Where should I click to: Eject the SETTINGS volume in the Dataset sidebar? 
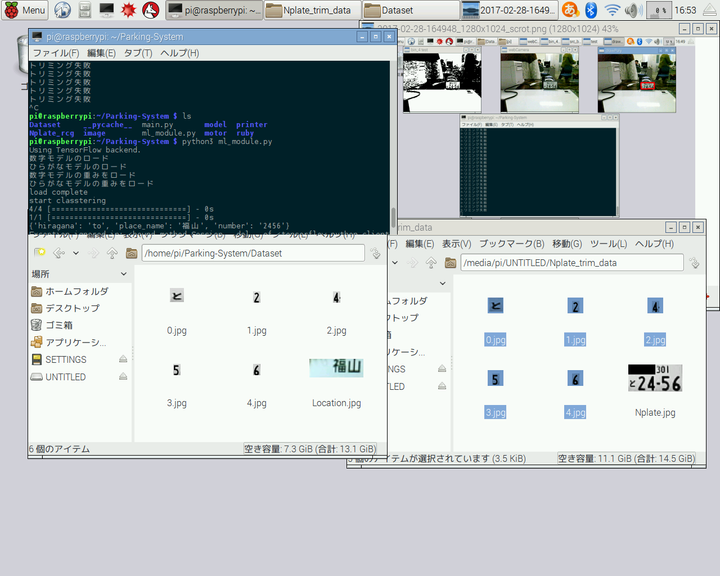point(123,359)
